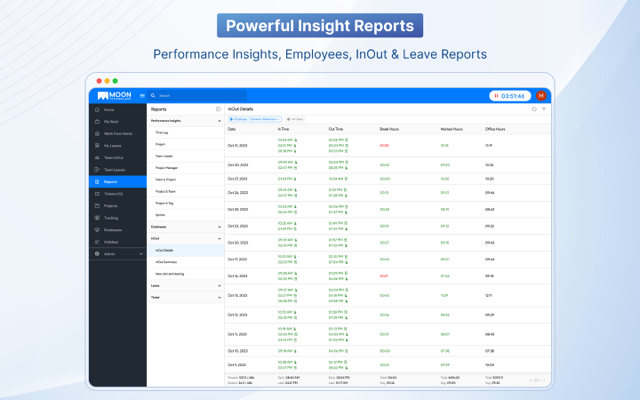The height and width of the screenshot is (400, 640).
Task: Expand the Admin sidebar menu arrow
Action: click(x=141, y=254)
